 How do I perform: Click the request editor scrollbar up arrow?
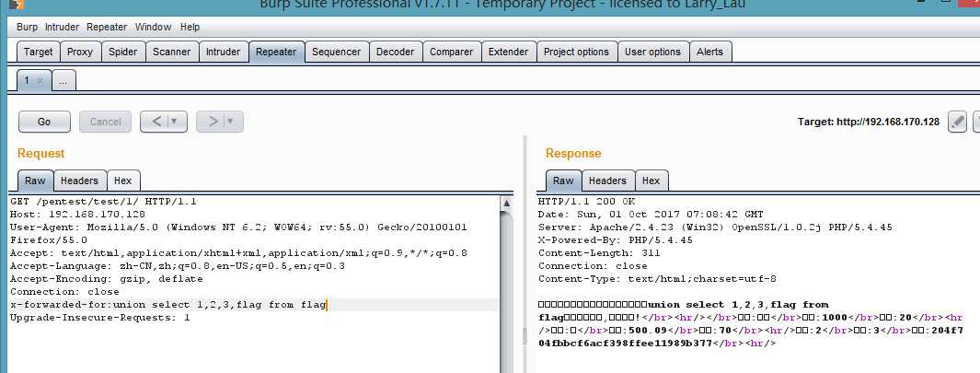coord(507,202)
